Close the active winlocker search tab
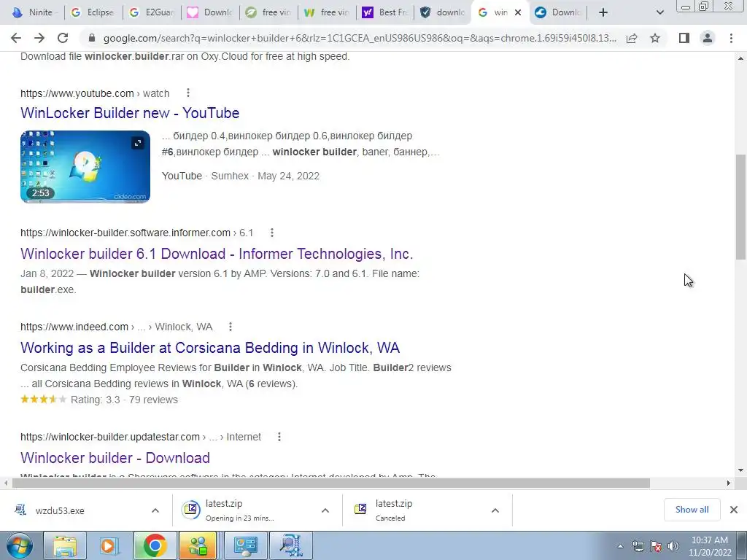Screen dimensions: 747x560 coord(518,12)
